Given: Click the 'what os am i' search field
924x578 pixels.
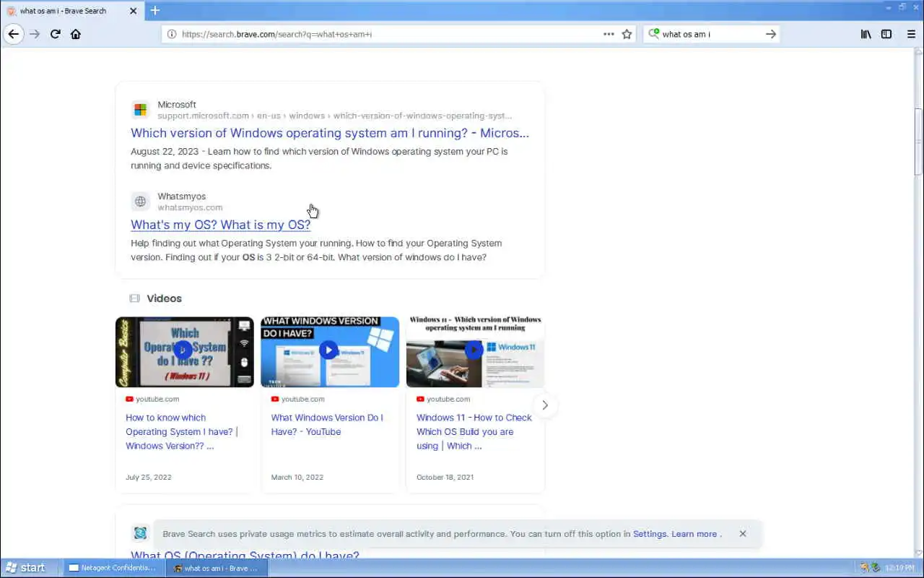Looking at the screenshot, I should (710, 34).
